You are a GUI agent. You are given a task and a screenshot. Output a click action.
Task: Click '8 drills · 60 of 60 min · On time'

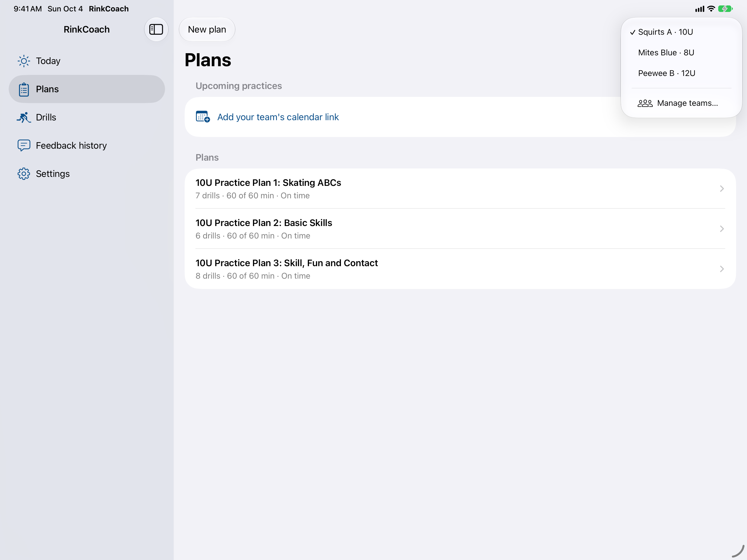253,276
